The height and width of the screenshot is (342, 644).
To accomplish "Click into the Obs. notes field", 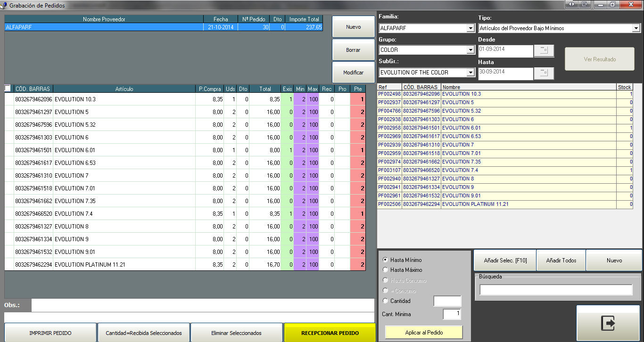I will (x=203, y=305).
